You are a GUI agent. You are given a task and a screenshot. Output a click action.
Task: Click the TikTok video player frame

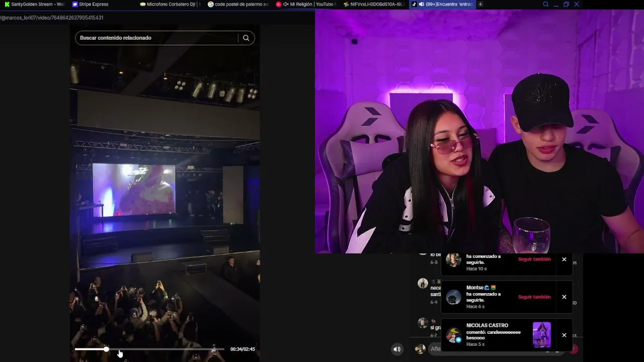click(165, 194)
